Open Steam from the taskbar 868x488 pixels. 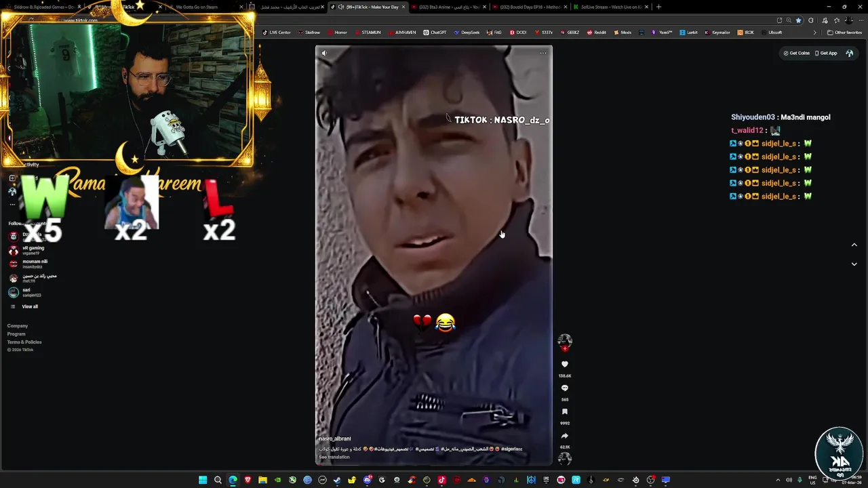(x=337, y=480)
